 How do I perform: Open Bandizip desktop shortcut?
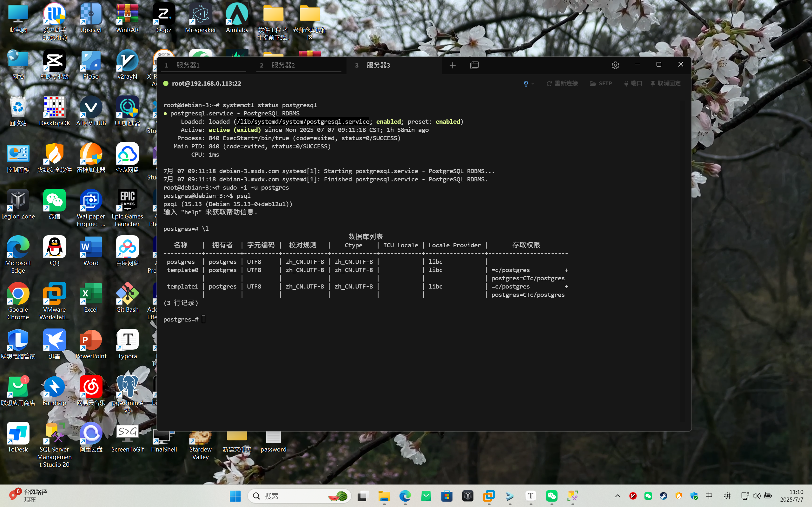click(x=54, y=391)
